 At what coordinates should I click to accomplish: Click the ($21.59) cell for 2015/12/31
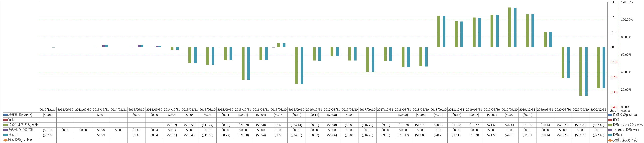pyautogui.click(x=243, y=125)
